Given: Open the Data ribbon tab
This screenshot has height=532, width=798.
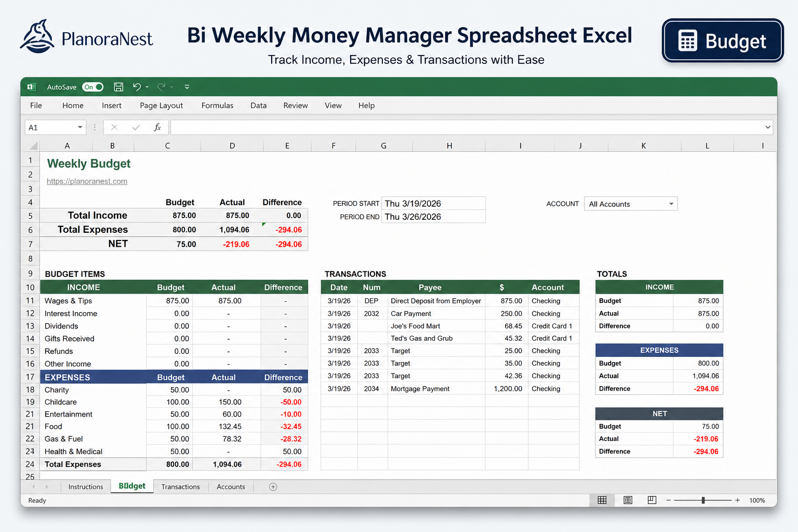Looking at the screenshot, I should (x=258, y=105).
